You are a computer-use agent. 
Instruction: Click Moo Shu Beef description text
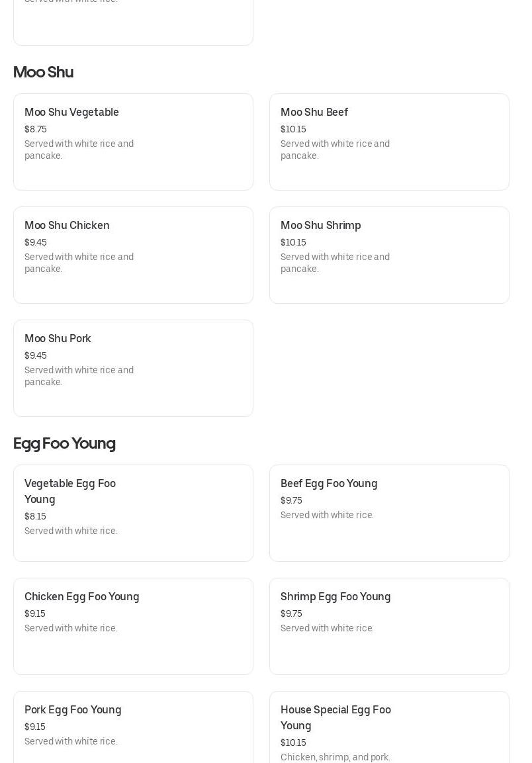click(x=335, y=150)
